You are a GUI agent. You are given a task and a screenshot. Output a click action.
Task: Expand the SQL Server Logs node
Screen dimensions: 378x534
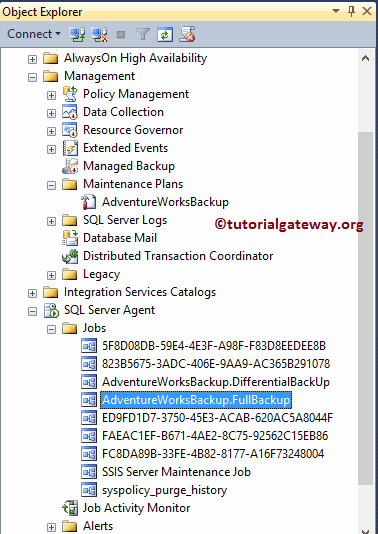pos(51,222)
